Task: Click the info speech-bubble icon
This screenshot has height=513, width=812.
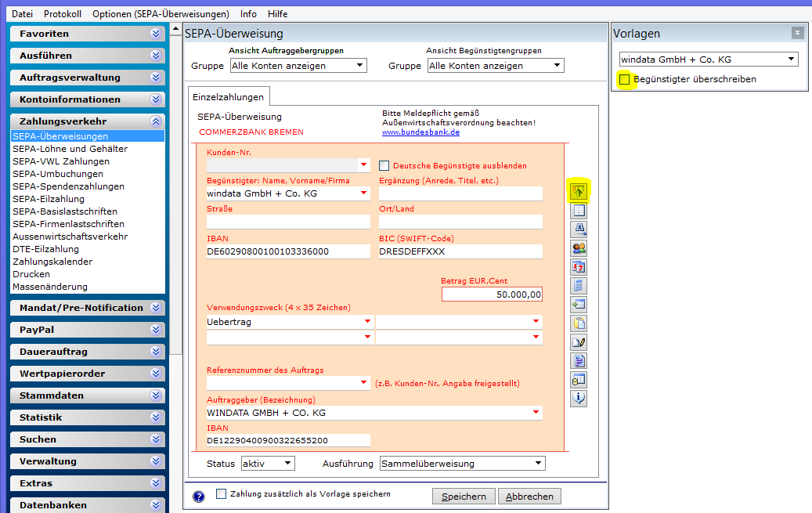Action: pos(579,399)
